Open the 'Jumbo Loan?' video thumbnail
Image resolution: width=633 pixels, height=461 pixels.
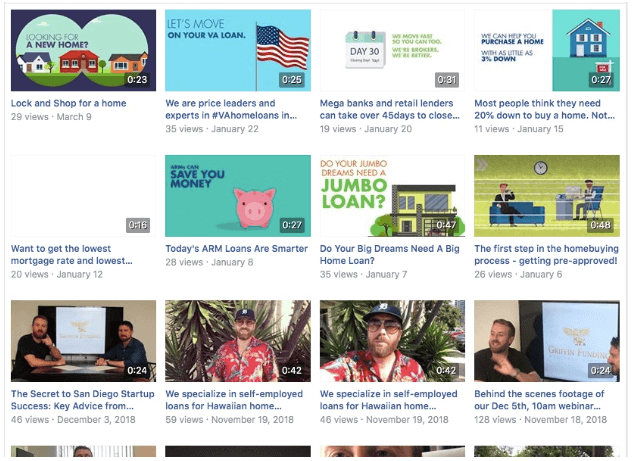[392, 196]
